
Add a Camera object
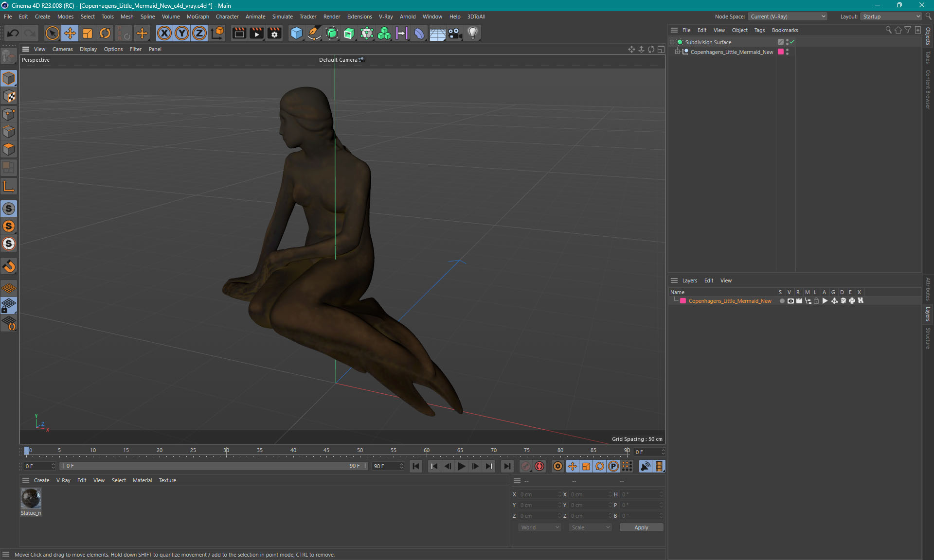pyautogui.click(x=455, y=33)
